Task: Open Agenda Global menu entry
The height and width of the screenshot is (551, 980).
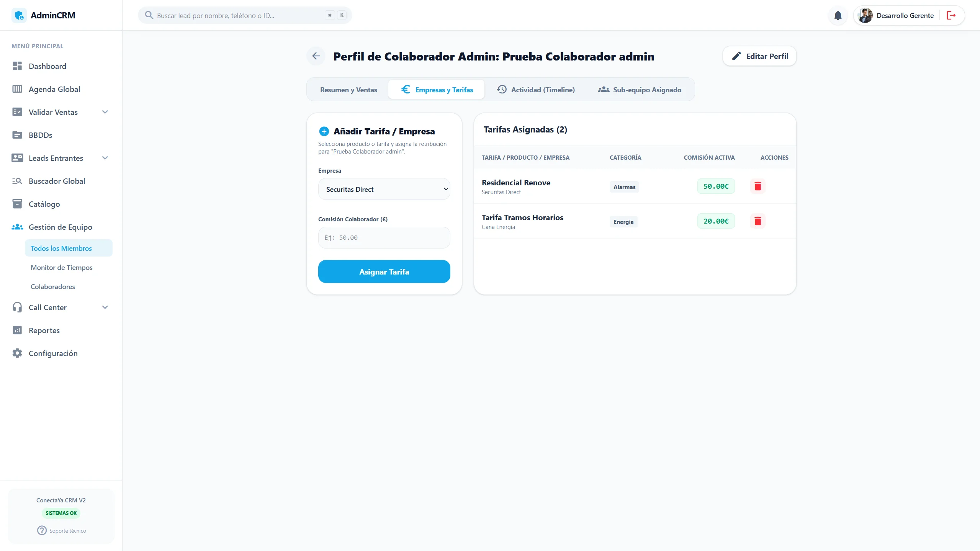Action: coord(61,89)
